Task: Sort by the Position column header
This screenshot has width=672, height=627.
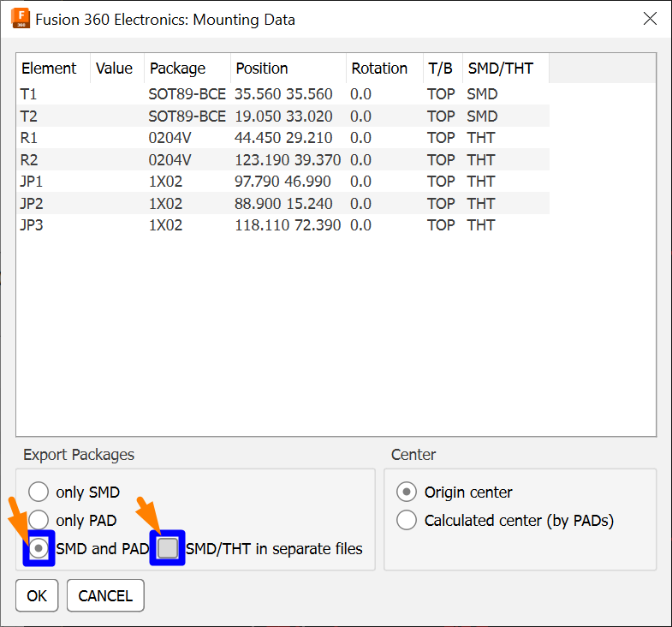Action: click(288, 69)
